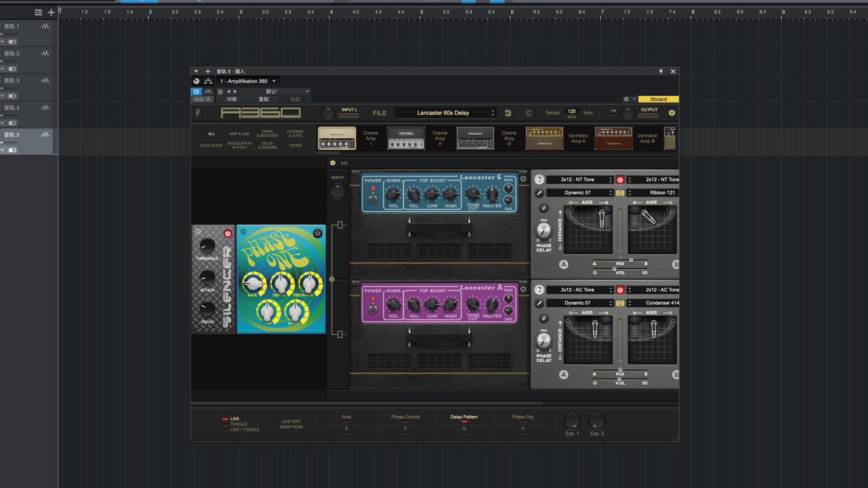
Task: Toggle Lancaster C cabinet B power
Action: 620,179
